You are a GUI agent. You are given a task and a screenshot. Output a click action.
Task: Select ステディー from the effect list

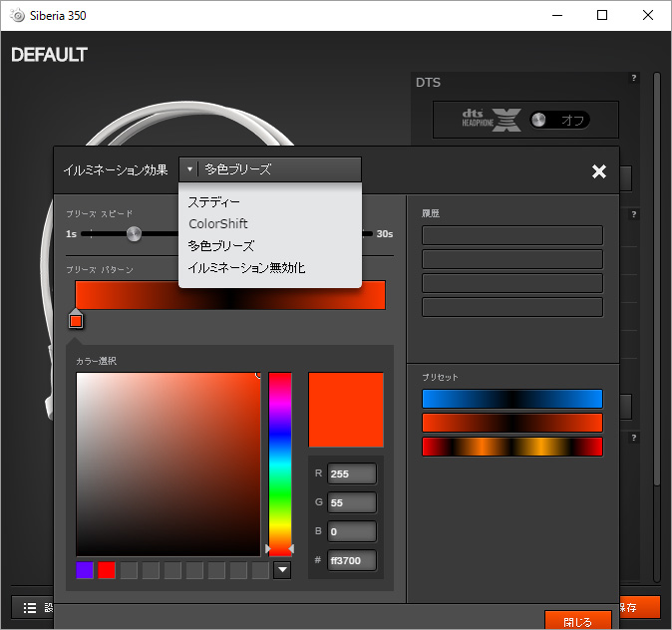[213, 201]
